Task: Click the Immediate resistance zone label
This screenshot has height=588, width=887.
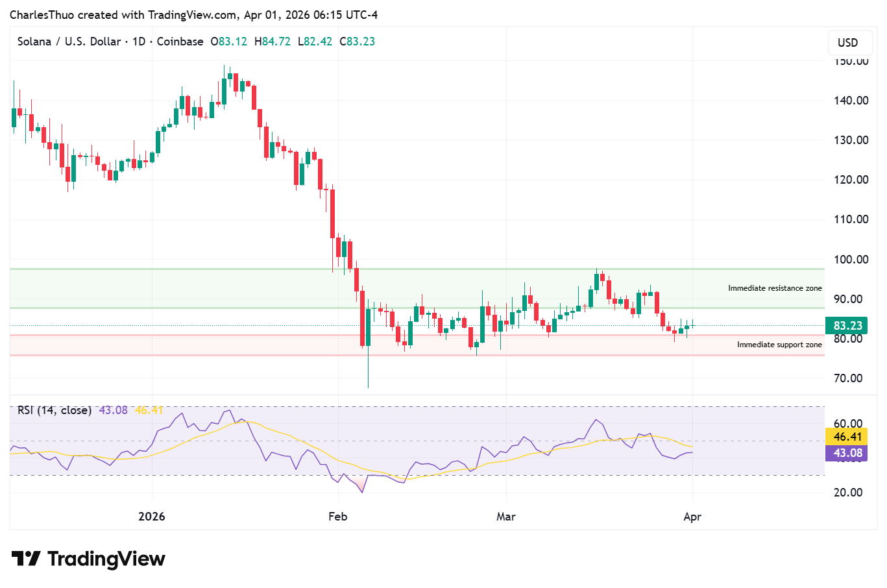Action: (775, 288)
